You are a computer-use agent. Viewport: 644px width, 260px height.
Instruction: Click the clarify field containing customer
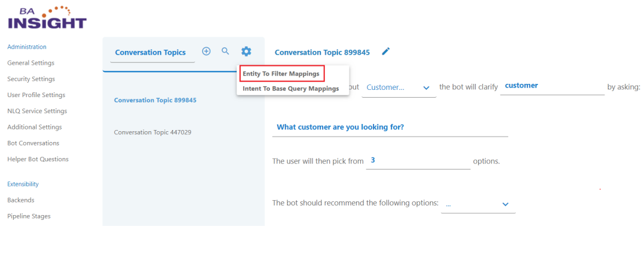pos(552,86)
